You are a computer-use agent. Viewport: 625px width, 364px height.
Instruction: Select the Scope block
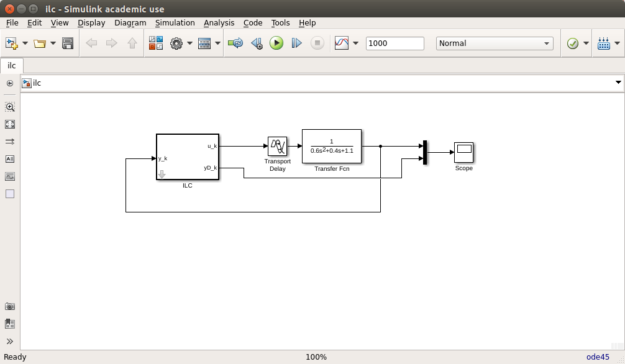click(464, 152)
